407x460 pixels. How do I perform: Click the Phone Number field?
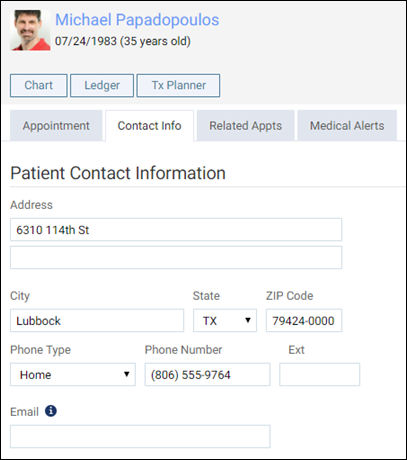tap(207, 375)
